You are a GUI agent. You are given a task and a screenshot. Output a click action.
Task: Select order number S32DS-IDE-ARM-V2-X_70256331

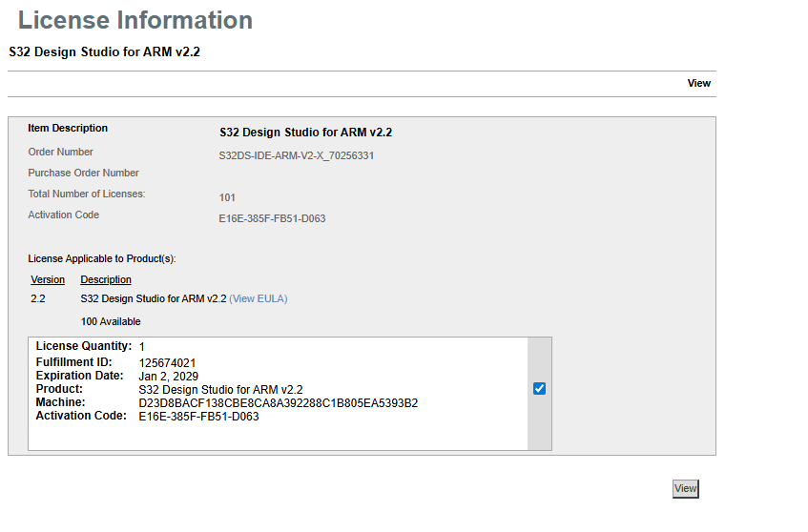tap(297, 155)
